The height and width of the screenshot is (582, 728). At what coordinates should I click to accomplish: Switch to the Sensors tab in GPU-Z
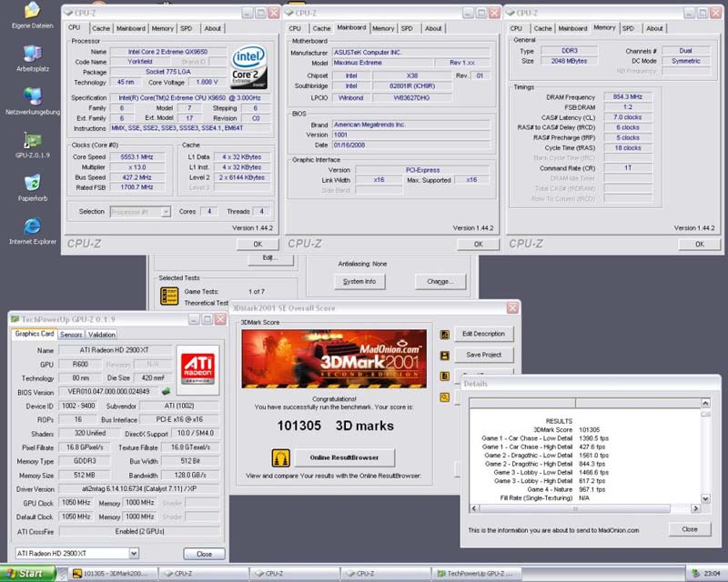[71, 334]
